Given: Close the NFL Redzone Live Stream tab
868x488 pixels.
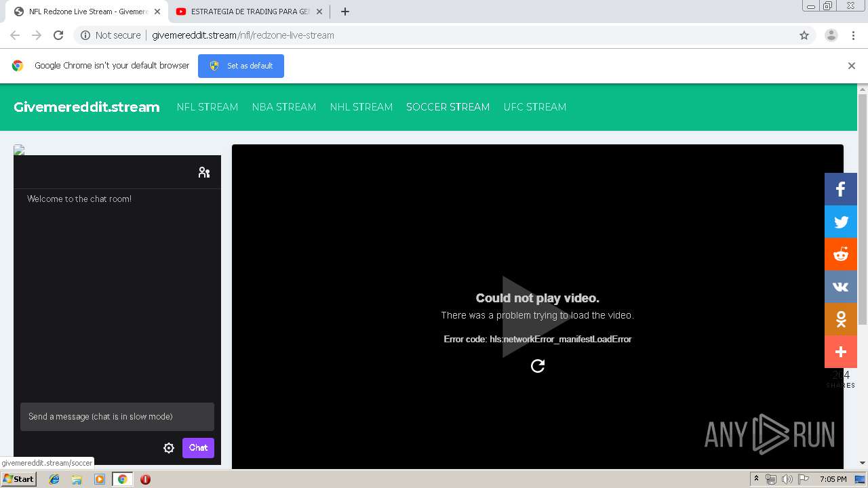Looking at the screenshot, I should click(157, 12).
